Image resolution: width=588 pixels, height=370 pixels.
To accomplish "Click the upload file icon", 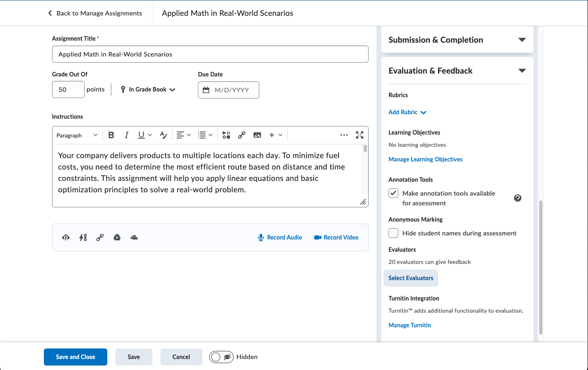I will coord(66,237).
